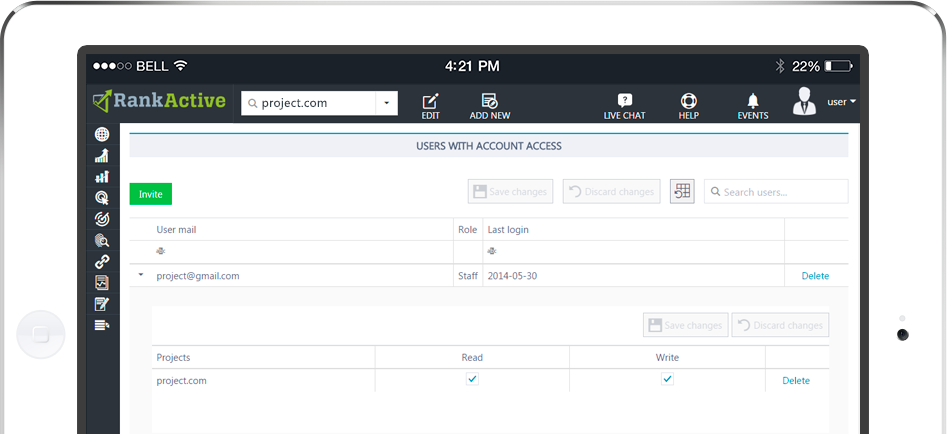Screen dimensions: 947x434
Task: Click the USERS WITH ACCOUNT ACCESS heading
Action: pos(489,146)
